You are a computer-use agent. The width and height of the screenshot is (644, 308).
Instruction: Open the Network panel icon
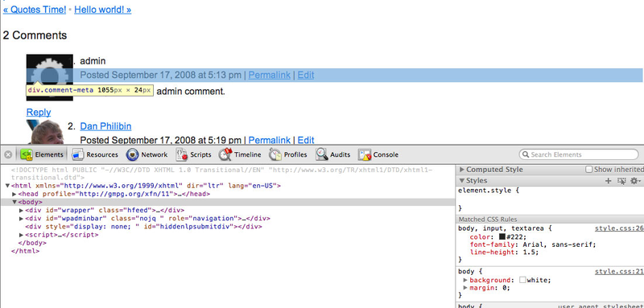tap(132, 154)
